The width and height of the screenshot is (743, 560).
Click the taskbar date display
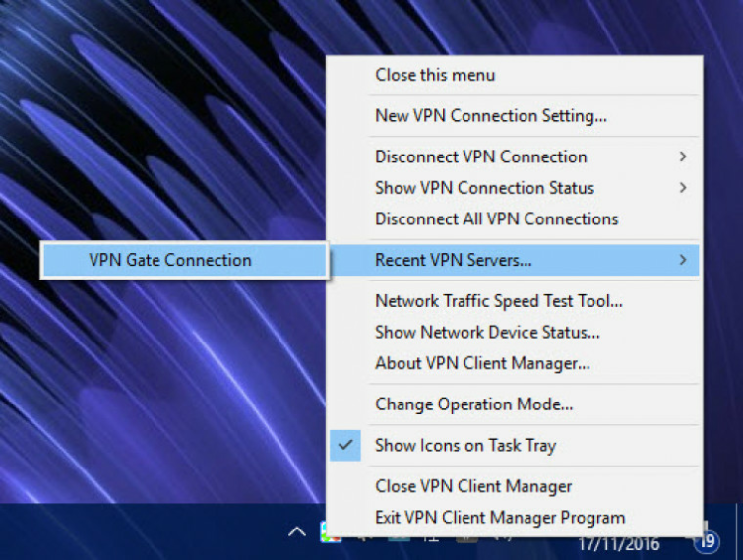[x=619, y=544]
